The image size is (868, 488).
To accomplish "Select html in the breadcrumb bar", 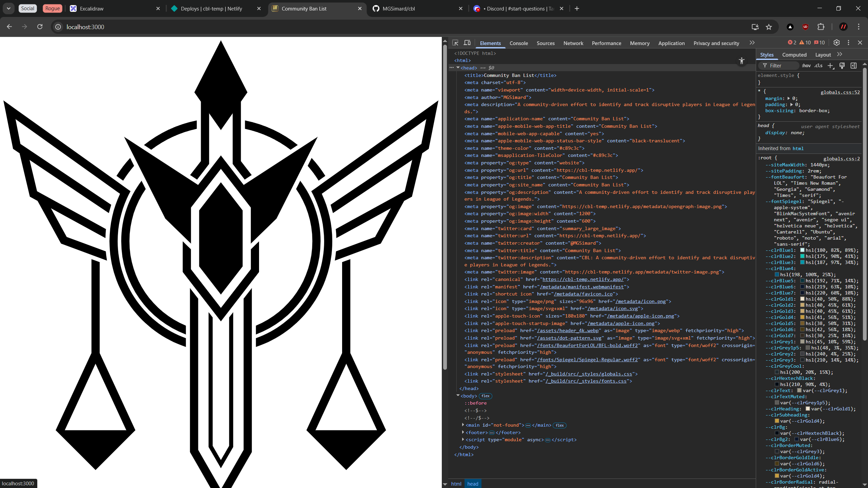I will tap(456, 484).
